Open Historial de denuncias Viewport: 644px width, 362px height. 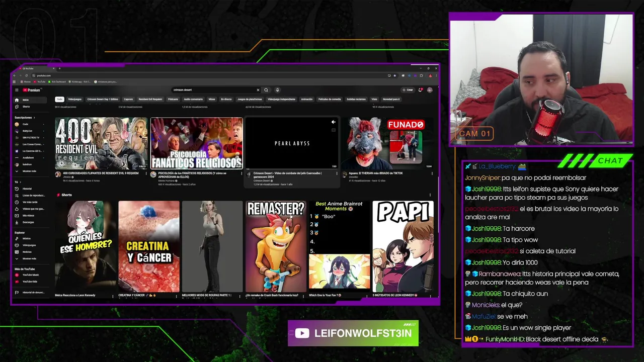point(30,292)
